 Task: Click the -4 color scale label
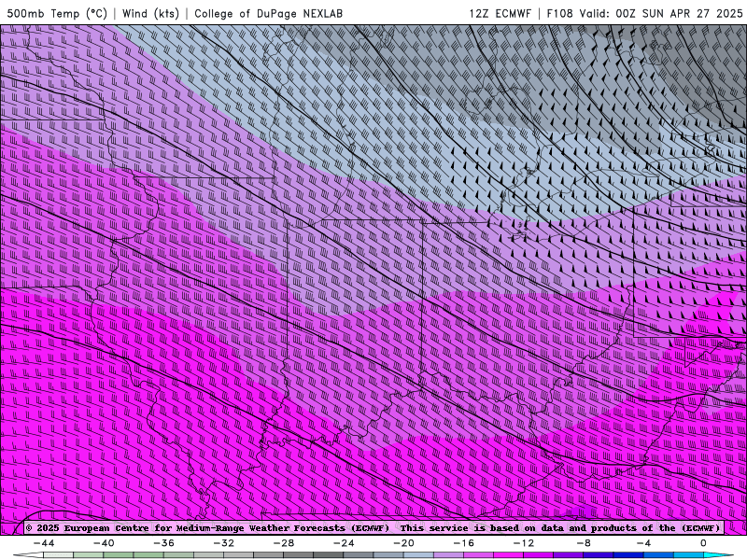[643, 543]
